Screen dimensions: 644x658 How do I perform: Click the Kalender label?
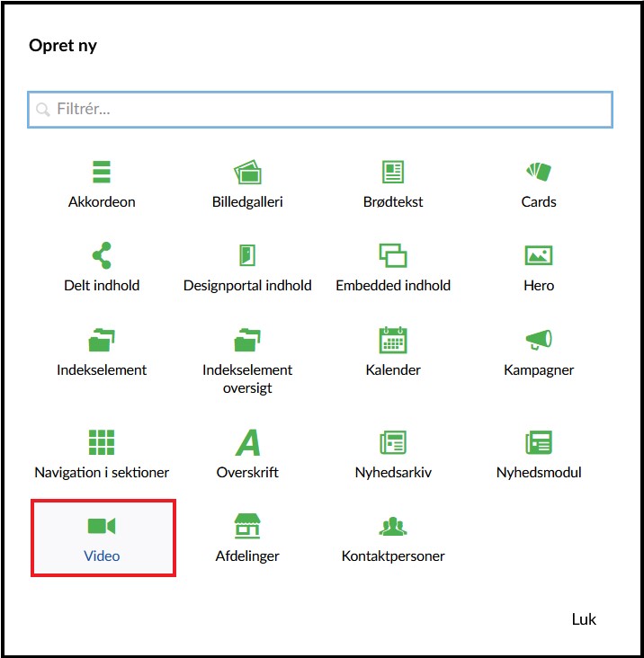click(x=393, y=369)
